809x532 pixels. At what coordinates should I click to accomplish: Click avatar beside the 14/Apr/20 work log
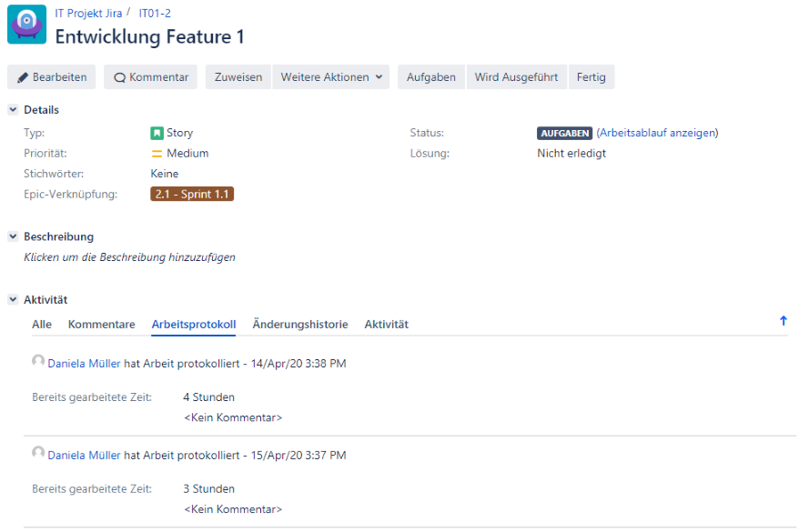38,362
